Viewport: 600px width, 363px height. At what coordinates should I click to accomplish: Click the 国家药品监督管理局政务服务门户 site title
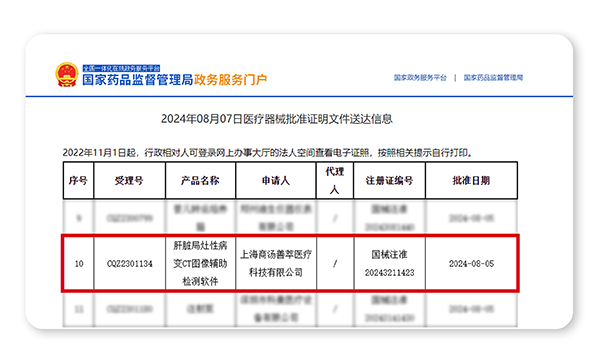point(174,80)
